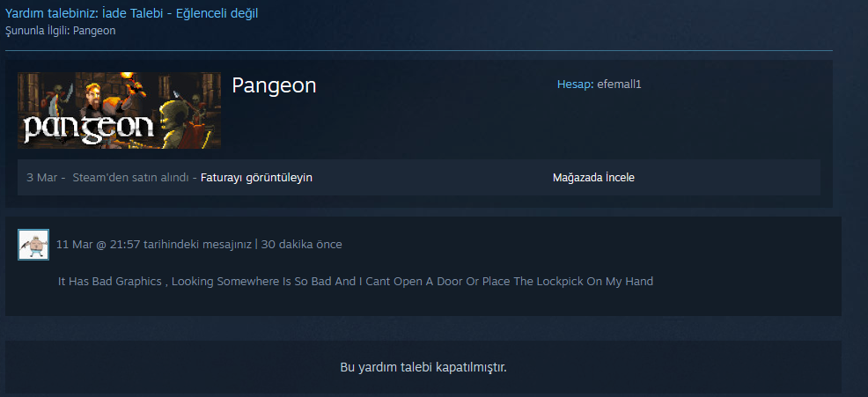Click the 3 Mar purchase date
The height and width of the screenshot is (397, 868).
click(x=42, y=178)
